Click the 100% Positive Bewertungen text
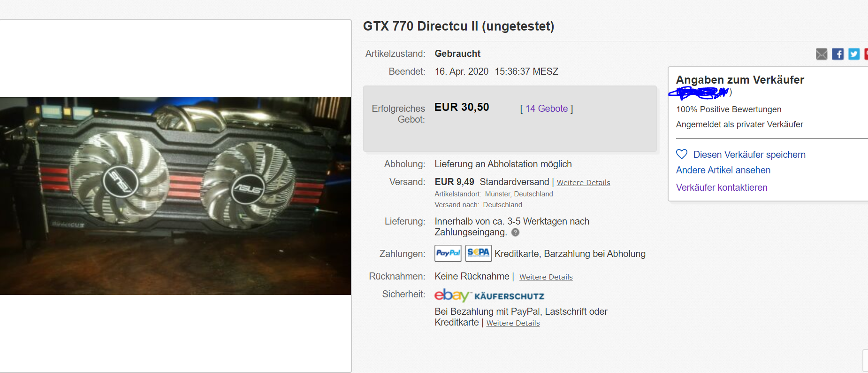868x373 pixels. pyautogui.click(x=729, y=109)
